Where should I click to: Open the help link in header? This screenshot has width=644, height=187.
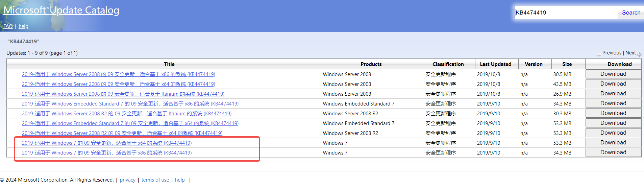(23, 26)
